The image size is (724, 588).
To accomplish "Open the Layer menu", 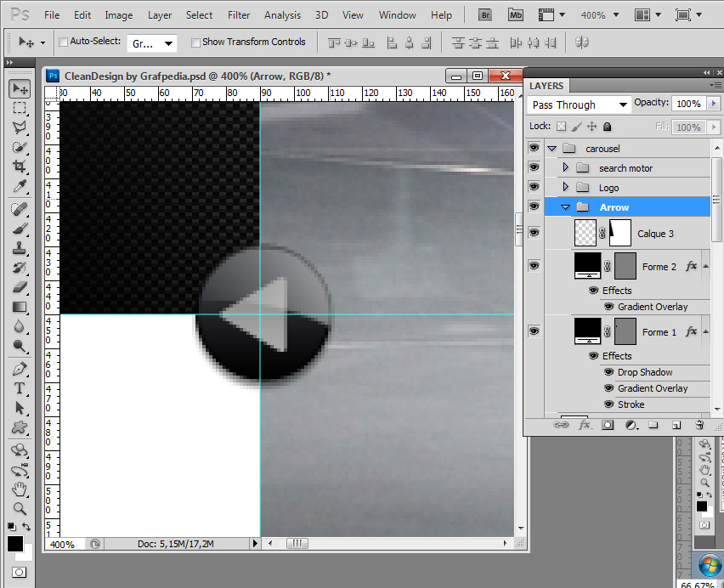I will 160,15.
